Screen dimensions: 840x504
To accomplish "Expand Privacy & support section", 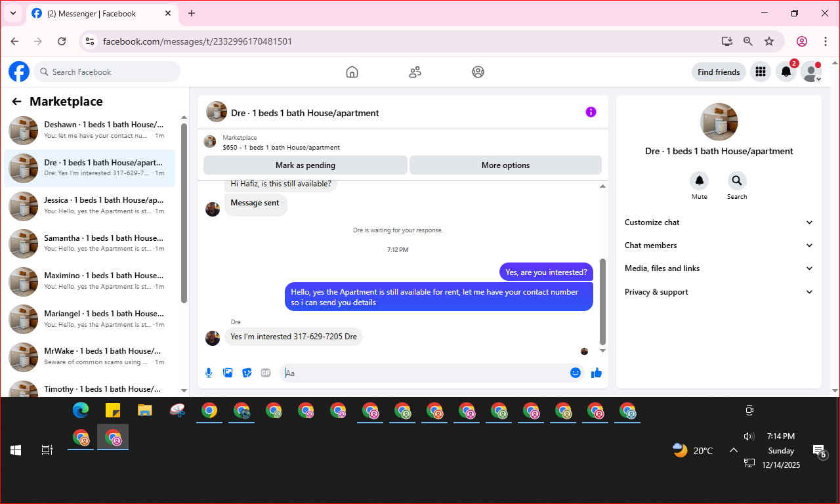I will tap(719, 292).
